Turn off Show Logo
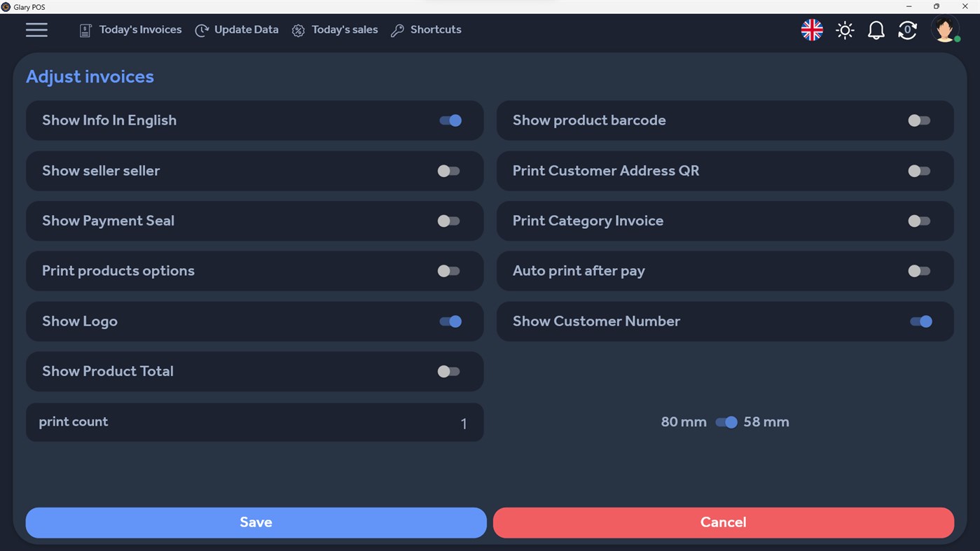 tap(450, 321)
